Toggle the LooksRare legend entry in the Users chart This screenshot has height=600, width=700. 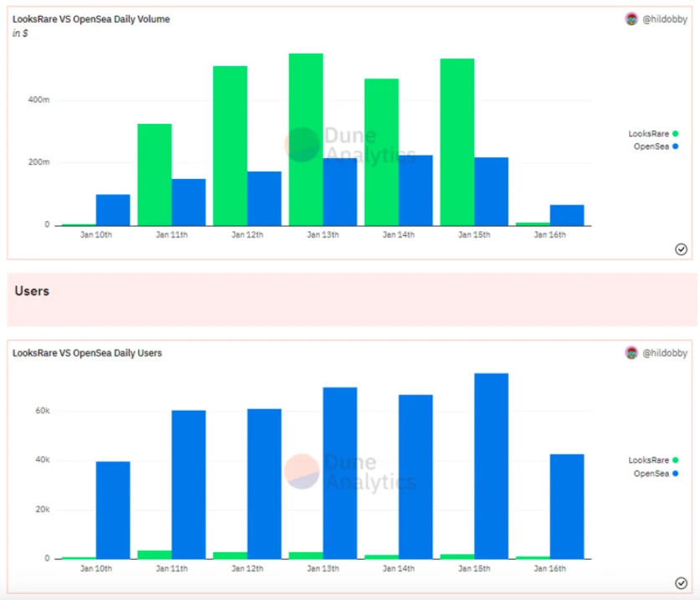(x=653, y=460)
